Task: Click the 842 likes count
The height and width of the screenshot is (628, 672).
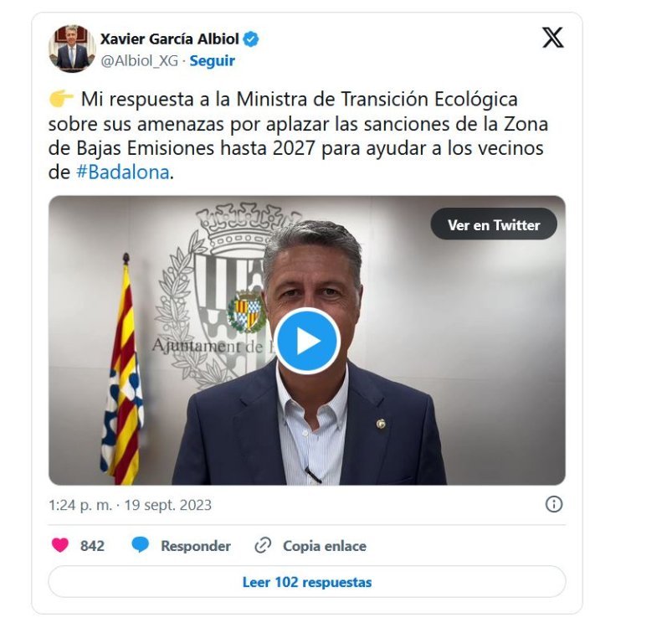Action: (x=92, y=546)
